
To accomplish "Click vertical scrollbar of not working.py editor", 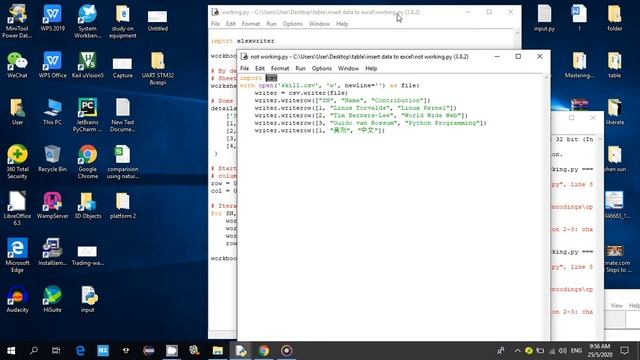I will tap(546, 207).
